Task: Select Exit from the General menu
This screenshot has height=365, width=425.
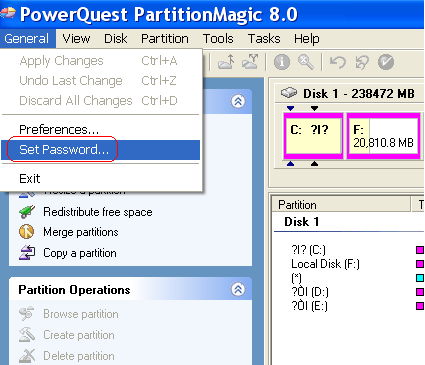Action: 100,179
